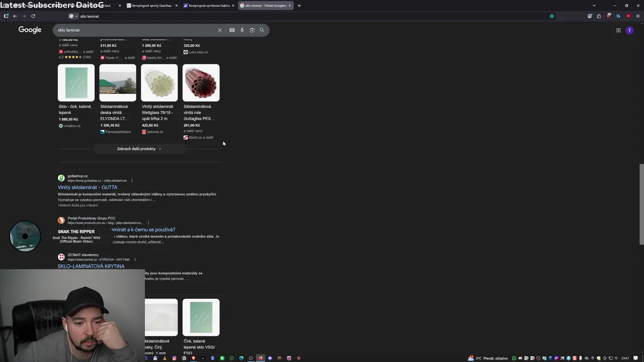
Task: Go back to the previous page
Action: pos(15,16)
